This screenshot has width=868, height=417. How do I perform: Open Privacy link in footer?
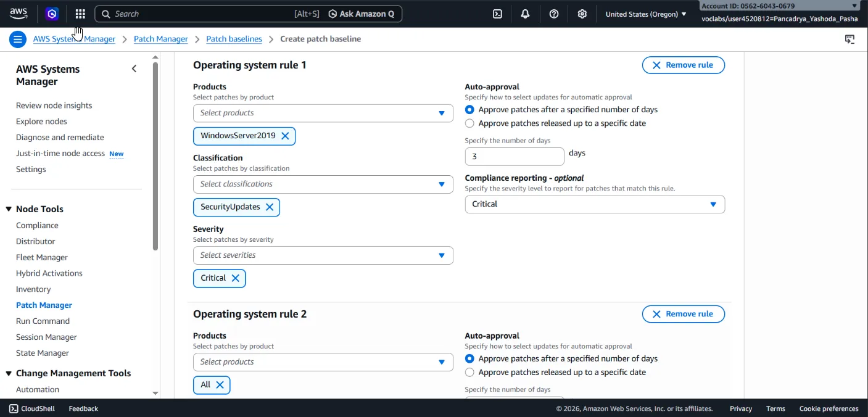coord(740,408)
